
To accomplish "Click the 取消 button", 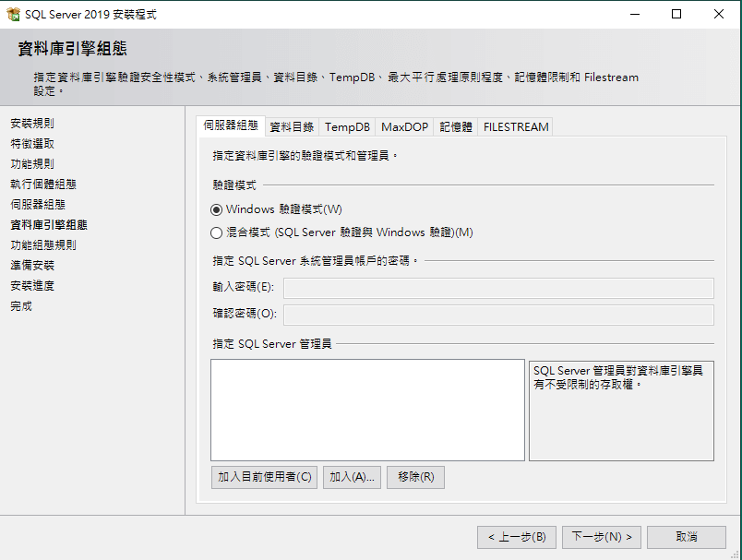I will 686,537.
